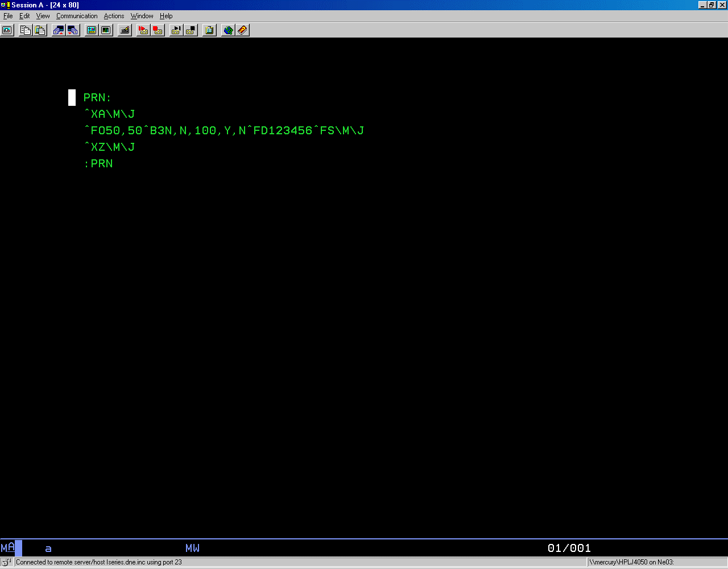Click the ^XZ\M\J line in terminal

(x=109, y=147)
